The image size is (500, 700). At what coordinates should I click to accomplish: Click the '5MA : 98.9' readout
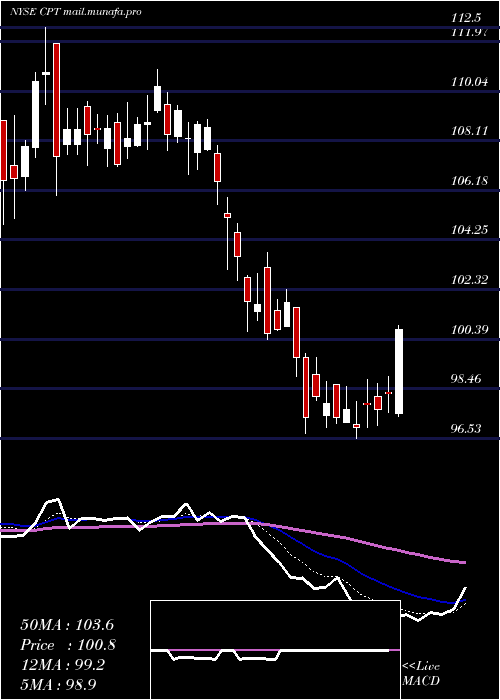[x=58, y=684]
